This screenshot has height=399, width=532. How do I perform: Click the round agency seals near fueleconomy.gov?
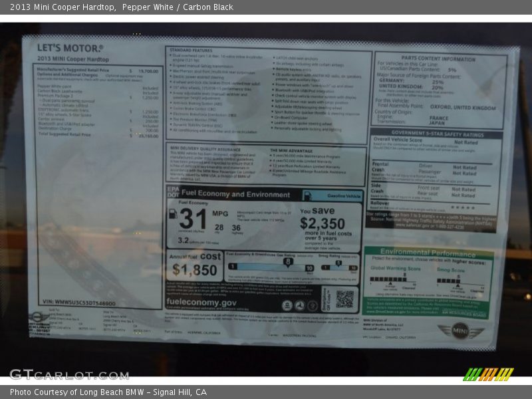pyautogui.click(x=299, y=305)
